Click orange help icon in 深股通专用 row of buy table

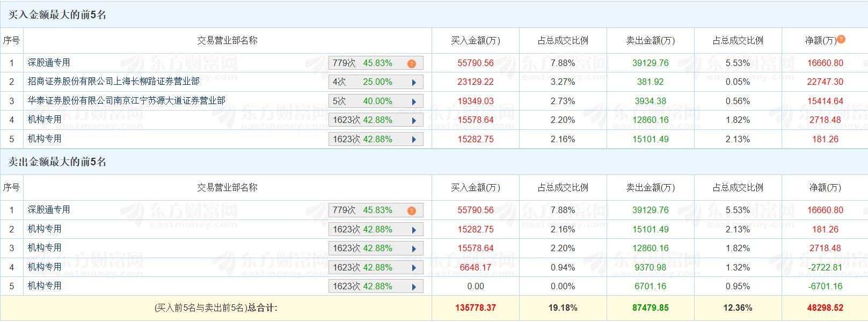(x=412, y=64)
